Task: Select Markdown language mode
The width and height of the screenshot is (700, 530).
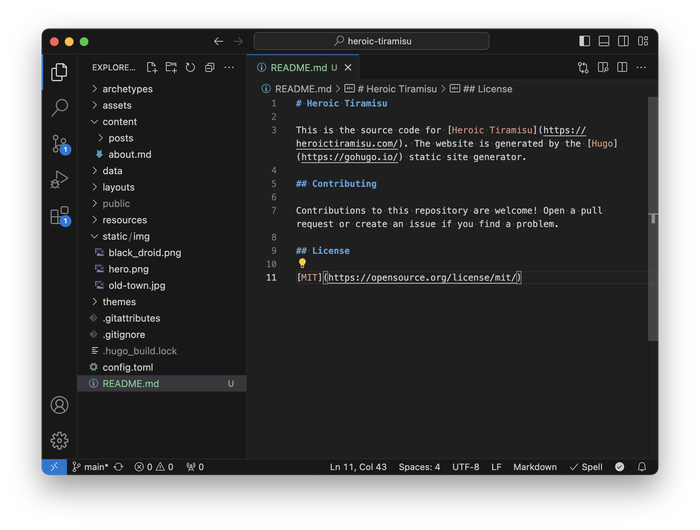Action: point(535,467)
